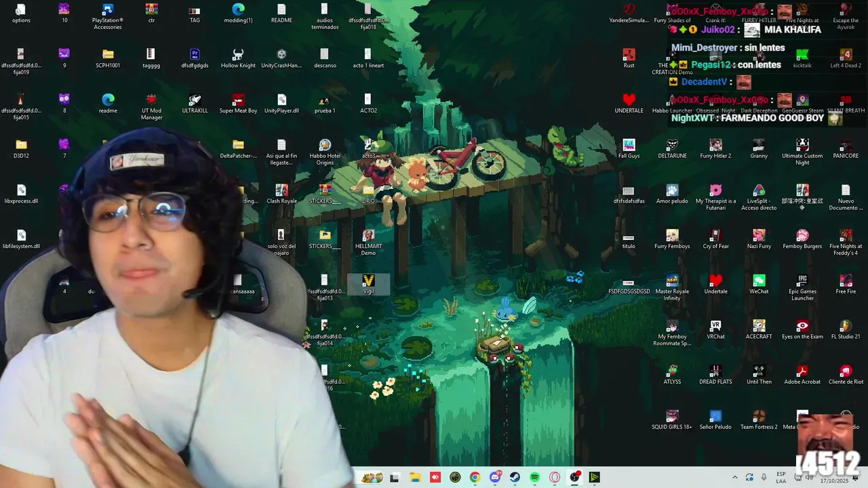The width and height of the screenshot is (868, 488).
Task: Select the Left 4 Dead 2 shortcut
Action: click(846, 59)
